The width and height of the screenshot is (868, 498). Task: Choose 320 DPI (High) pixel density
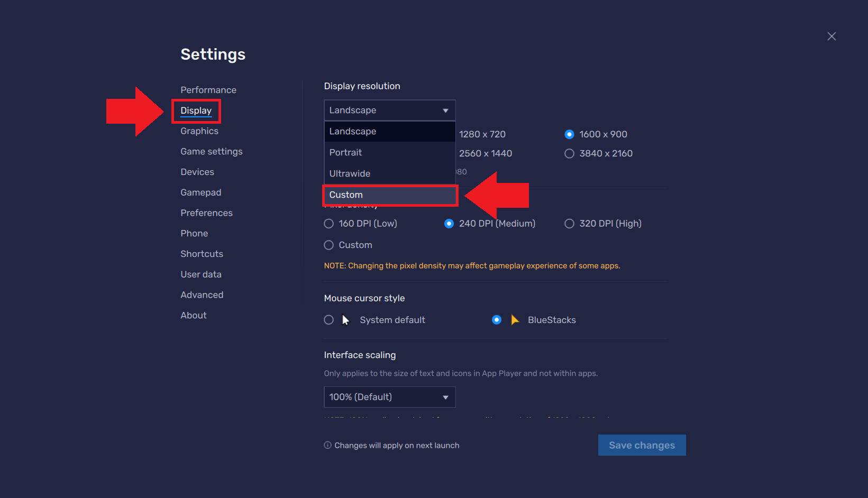[x=569, y=224]
